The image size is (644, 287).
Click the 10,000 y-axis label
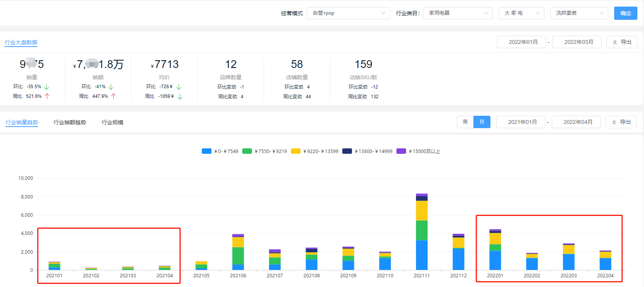(26, 178)
